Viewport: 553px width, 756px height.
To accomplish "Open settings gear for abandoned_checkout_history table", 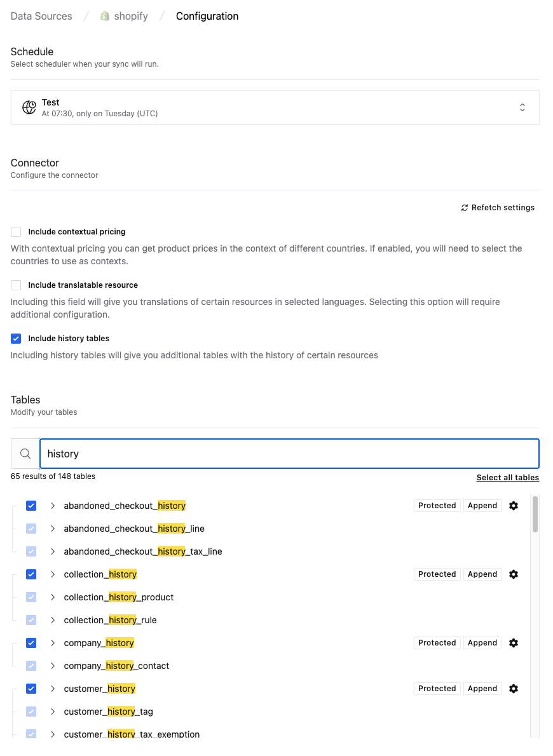I will click(x=514, y=505).
